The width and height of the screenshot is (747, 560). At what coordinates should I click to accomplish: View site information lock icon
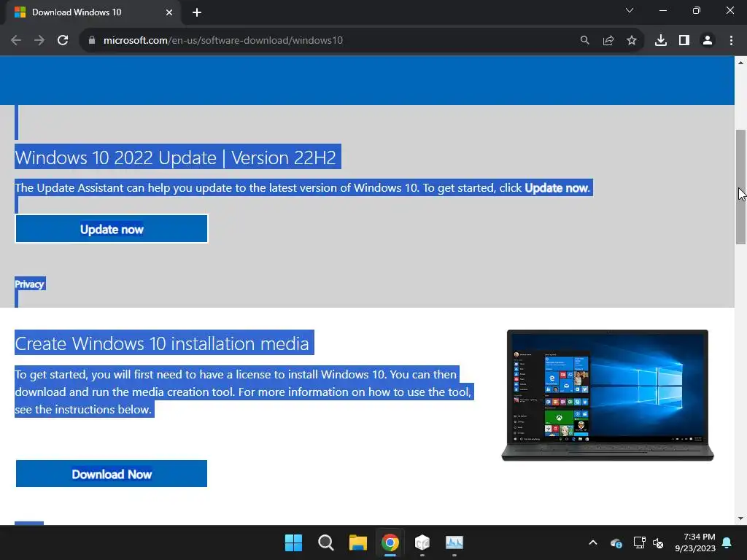[x=92, y=41]
